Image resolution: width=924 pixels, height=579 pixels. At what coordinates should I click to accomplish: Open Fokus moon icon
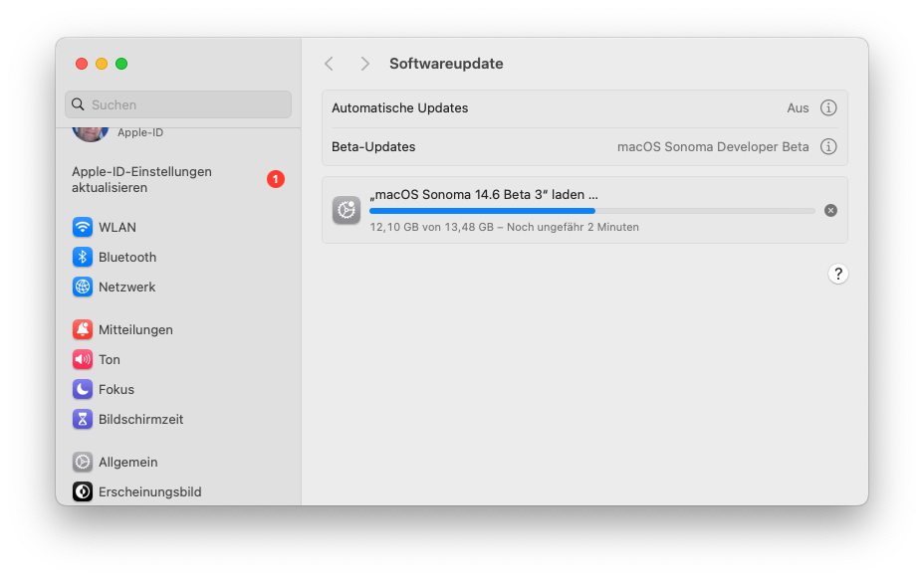[83, 389]
